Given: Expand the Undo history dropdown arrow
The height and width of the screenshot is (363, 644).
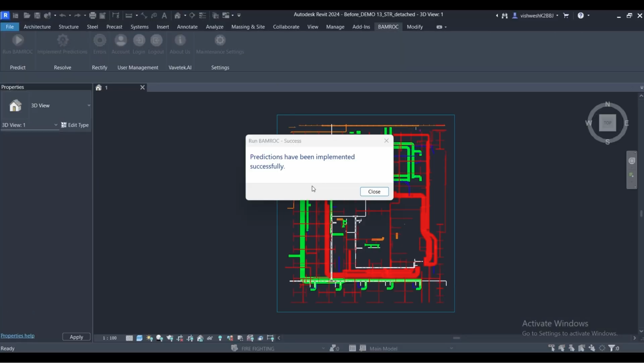Looking at the screenshot, I should tap(69, 15).
